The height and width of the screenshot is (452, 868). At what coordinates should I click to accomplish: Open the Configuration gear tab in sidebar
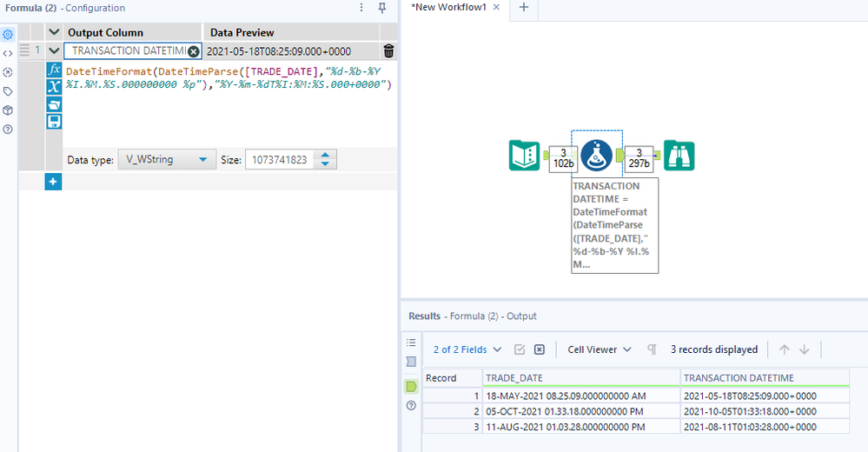8,35
